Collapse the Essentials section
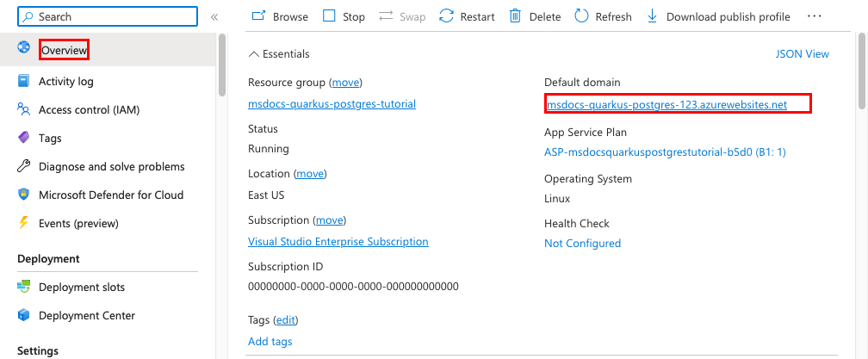 (279, 53)
